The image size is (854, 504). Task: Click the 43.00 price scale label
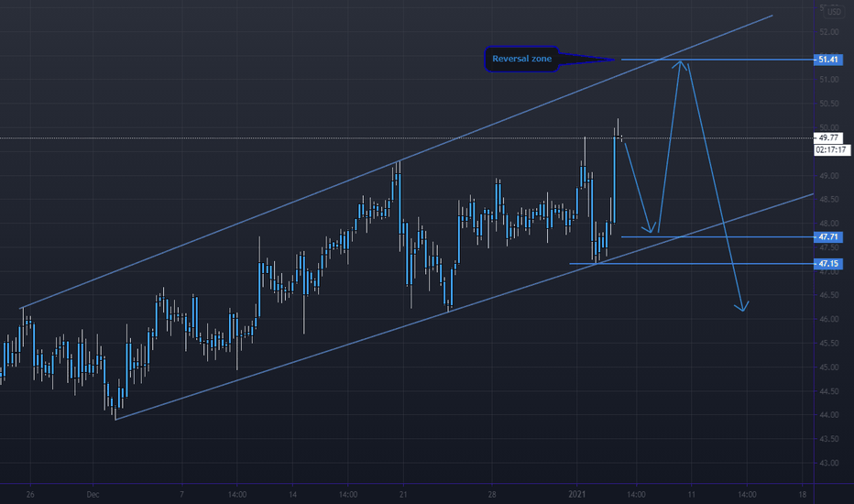(x=828, y=463)
